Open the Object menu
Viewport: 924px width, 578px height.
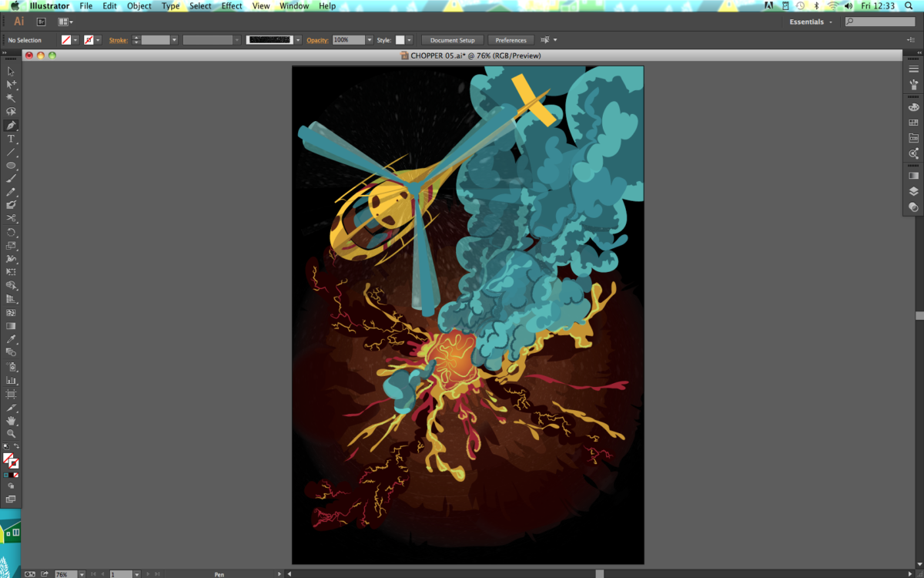(x=139, y=6)
